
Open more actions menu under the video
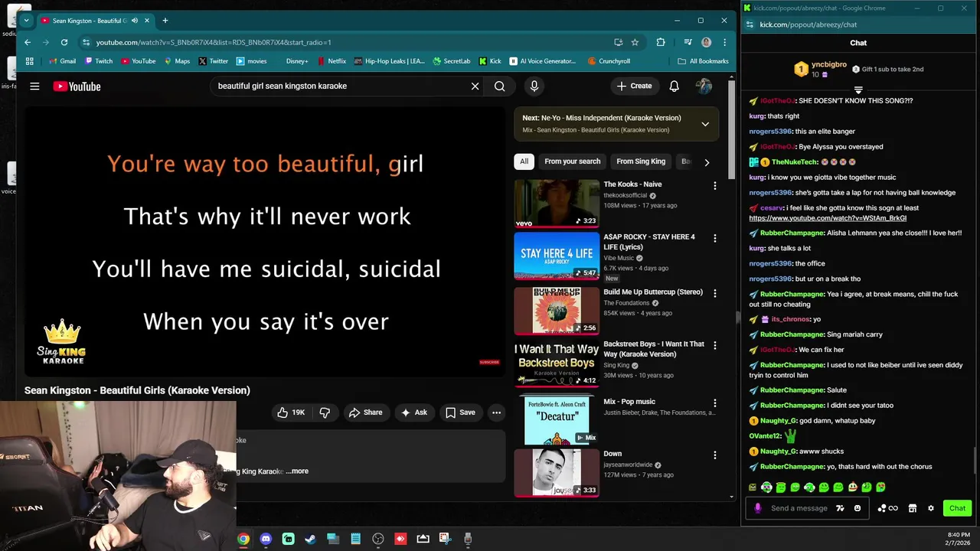(x=496, y=412)
